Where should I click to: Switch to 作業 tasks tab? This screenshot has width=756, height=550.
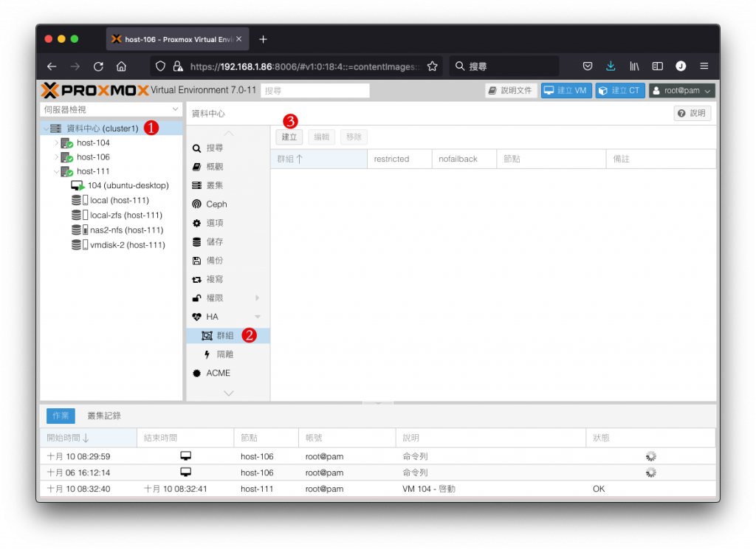click(x=61, y=416)
